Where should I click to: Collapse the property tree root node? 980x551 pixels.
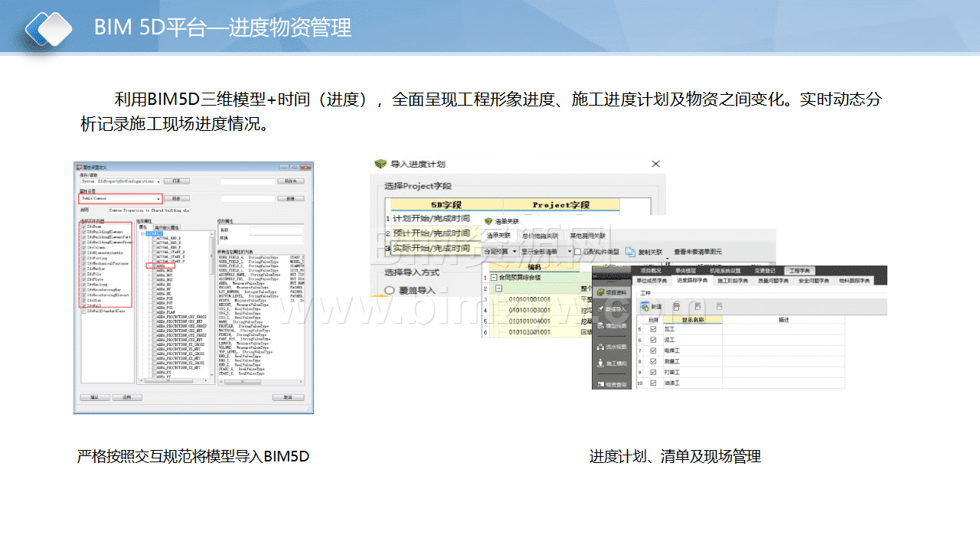(142, 233)
